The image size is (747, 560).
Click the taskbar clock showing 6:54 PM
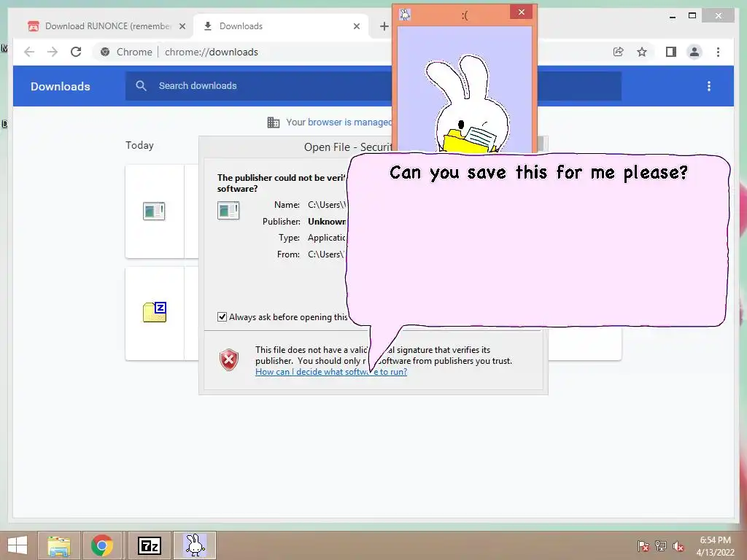click(715, 546)
